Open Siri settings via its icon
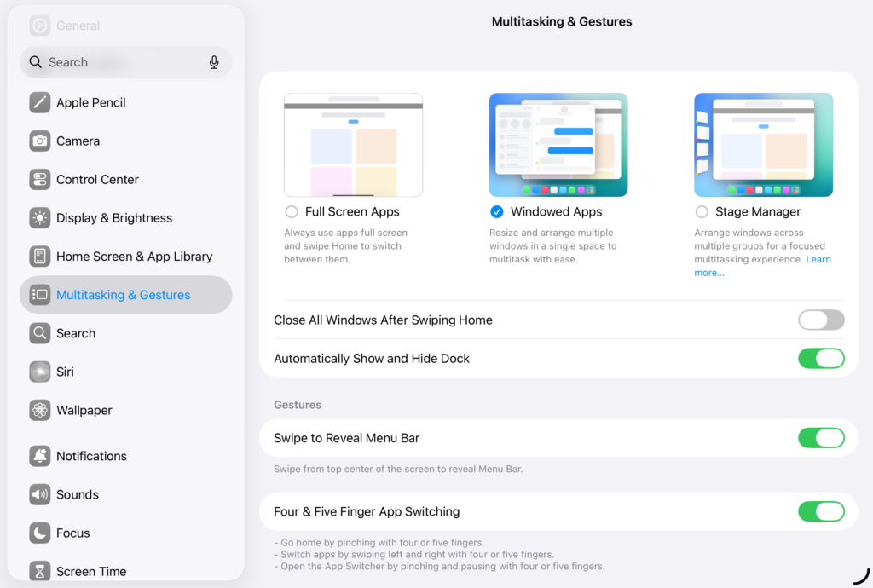 pyautogui.click(x=39, y=372)
